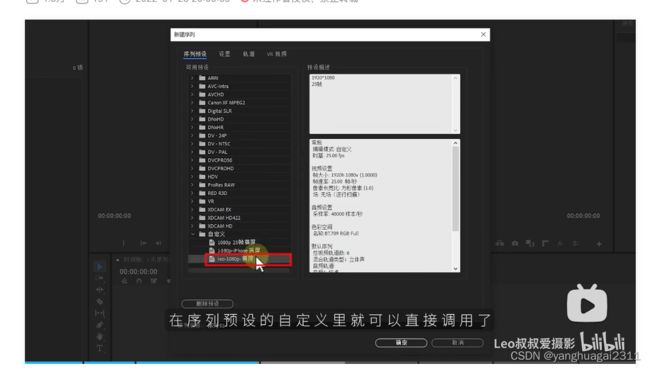
Task: Switch to the 序列预设 tab
Action: (x=195, y=54)
